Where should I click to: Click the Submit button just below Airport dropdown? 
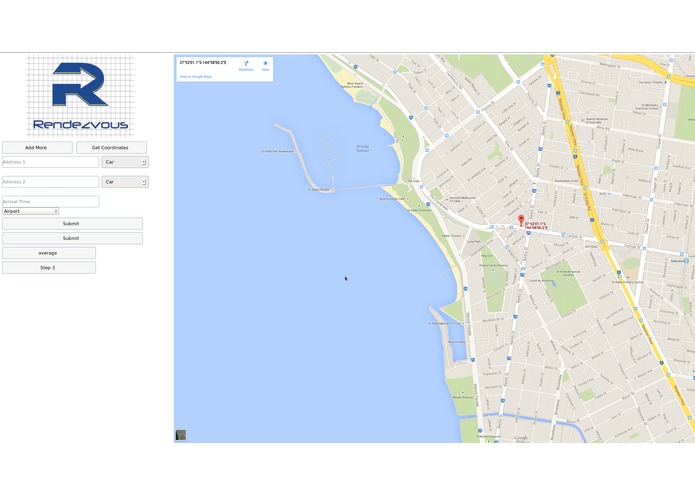point(72,224)
